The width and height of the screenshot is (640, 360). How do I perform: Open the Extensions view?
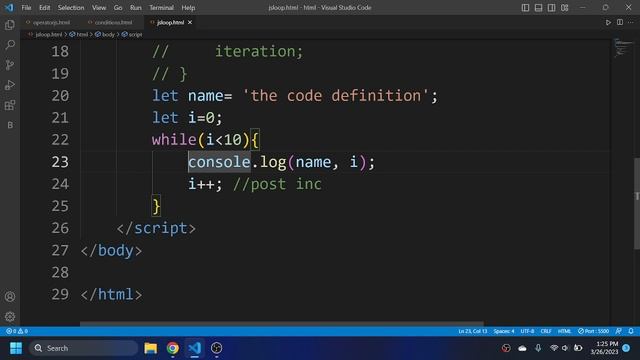click(x=10, y=105)
